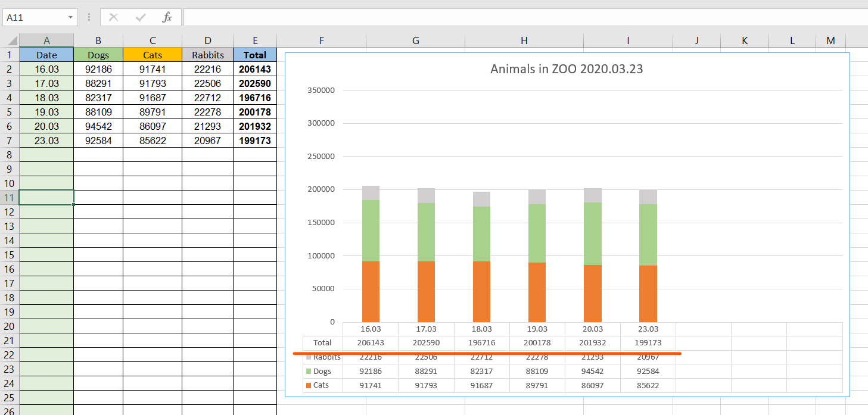Click the green Dogs legend key in chart
868x415 pixels.
coord(310,371)
